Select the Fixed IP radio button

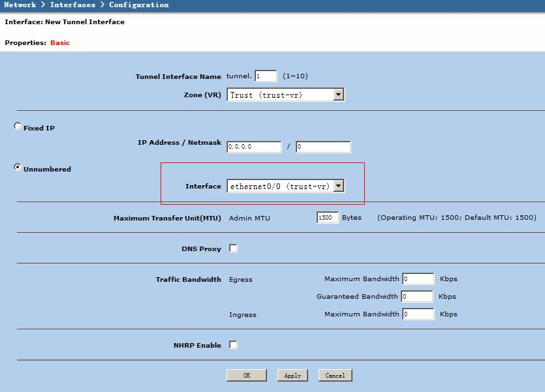pyautogui.click(x=18, y=127)
